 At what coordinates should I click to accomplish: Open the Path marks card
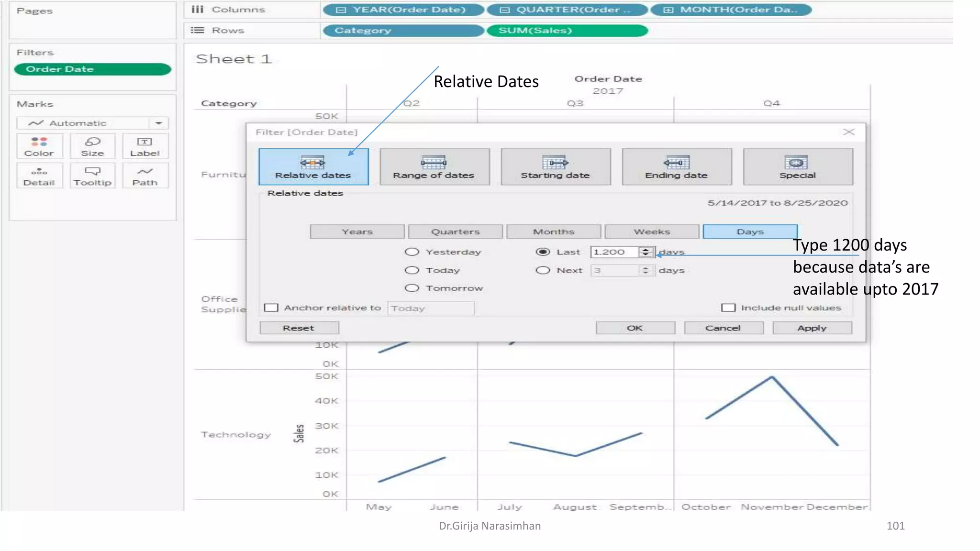(x=145, y=176)
